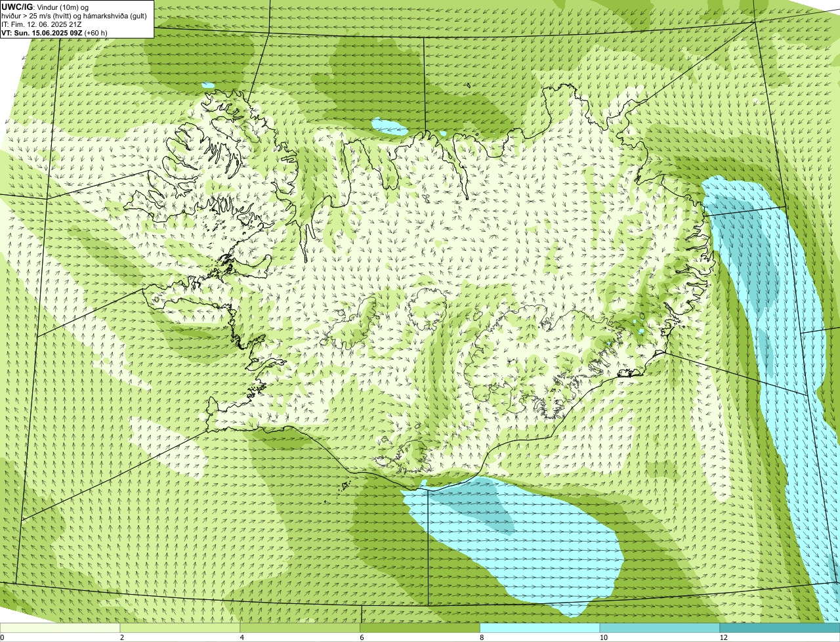Select the dark green 6–8 m/s legend swatch
Screen dimensions: 840x642
[x=420, y=628]
